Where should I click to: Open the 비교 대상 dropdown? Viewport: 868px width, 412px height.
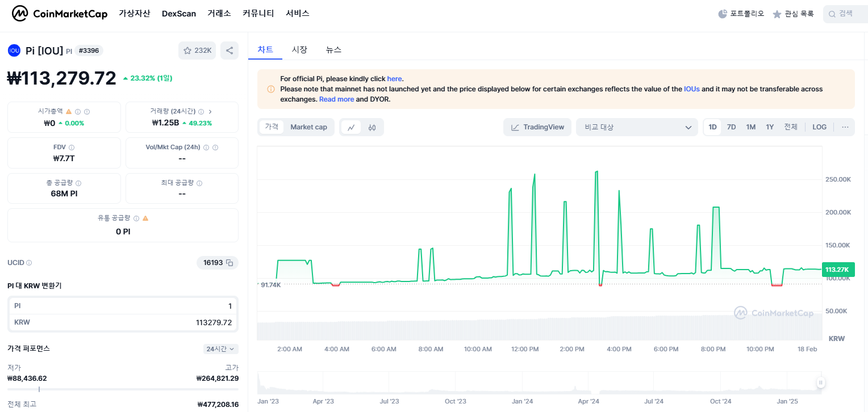[637, 127]
